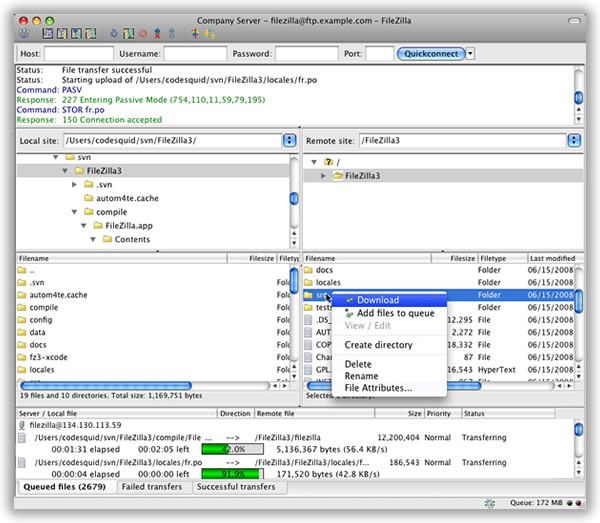
Task: Choose Delete from the context menu
Action: (x=390, y=364)
